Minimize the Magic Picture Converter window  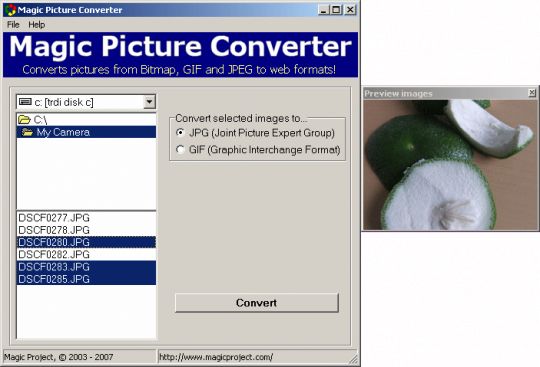(323, 10)
